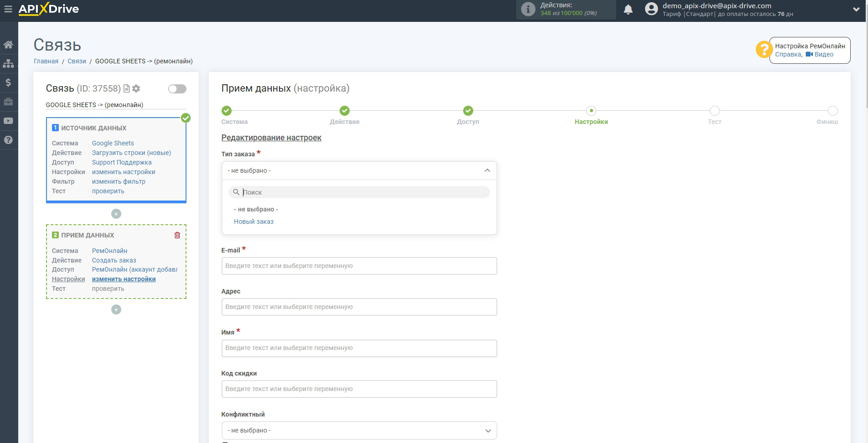Click the изменить фильтр link
Image resolution: width=868 pixels, height=443 pixels.
point(119,181)
